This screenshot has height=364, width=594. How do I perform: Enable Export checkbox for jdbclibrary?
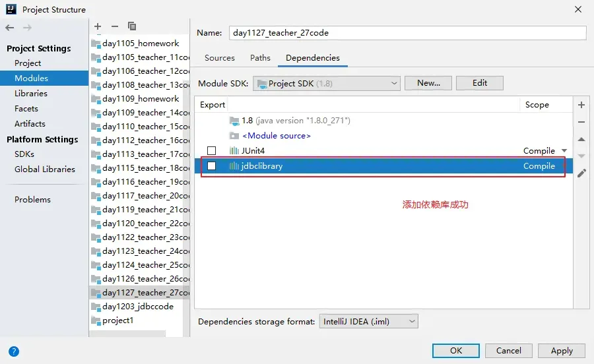pyautogui.click(x=211, y=166)
